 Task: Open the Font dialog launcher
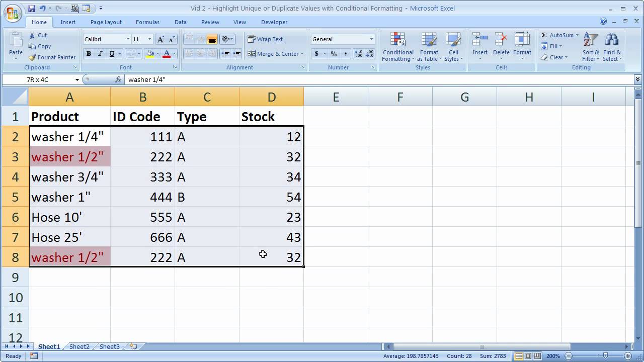(x=175, y=67)
